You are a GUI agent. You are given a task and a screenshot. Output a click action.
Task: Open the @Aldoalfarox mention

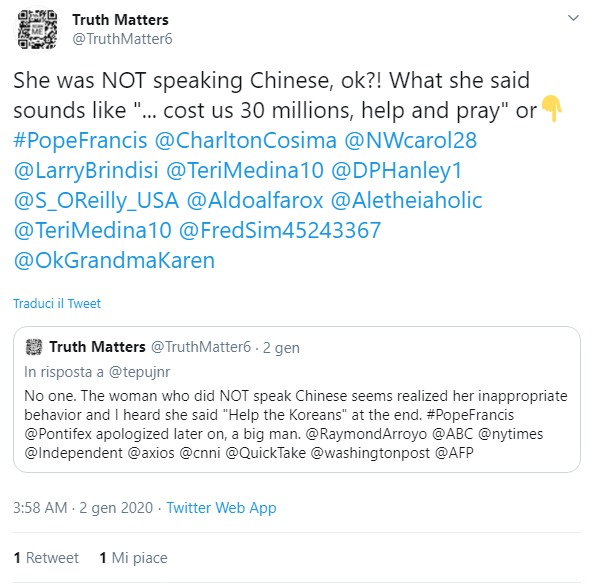(255, 200)
